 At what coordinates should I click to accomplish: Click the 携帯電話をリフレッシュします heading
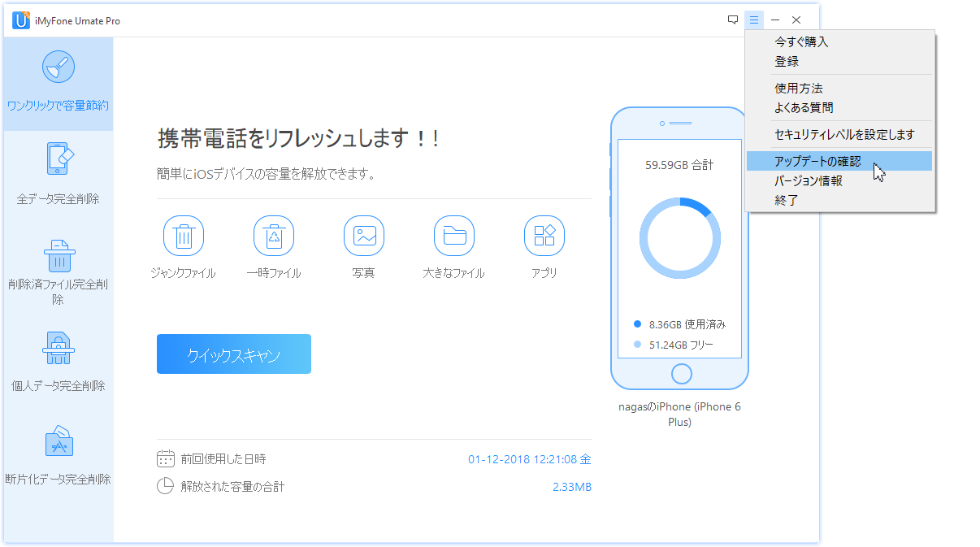pyautogui.click(x=298, y=139)
